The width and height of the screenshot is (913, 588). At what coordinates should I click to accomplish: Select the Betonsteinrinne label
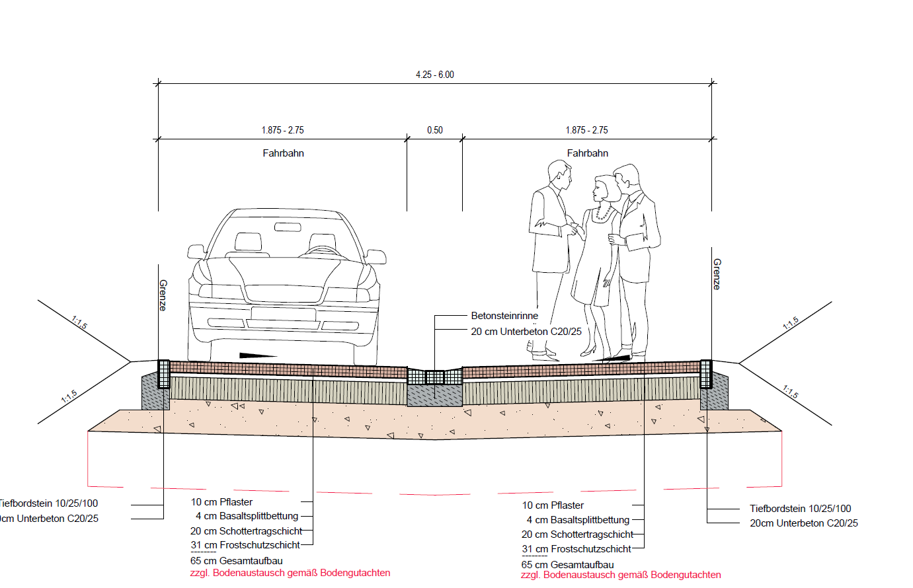pos(504,316)
